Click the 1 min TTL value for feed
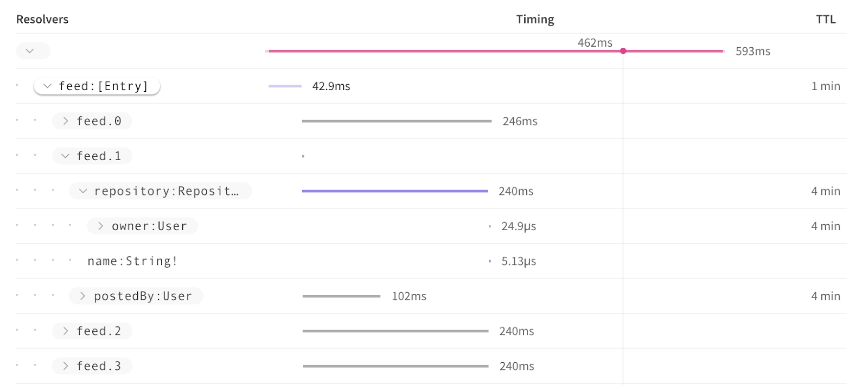This screenshot has height=385, width=868. [826, 86]
